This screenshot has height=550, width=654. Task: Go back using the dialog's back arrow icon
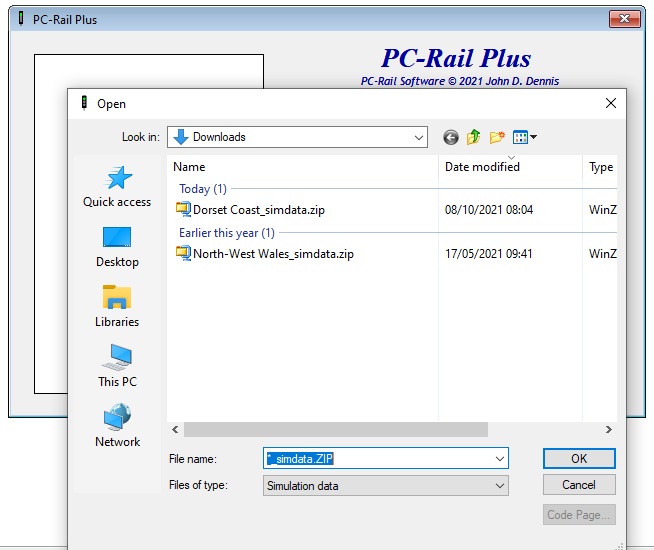coord(450,137)
